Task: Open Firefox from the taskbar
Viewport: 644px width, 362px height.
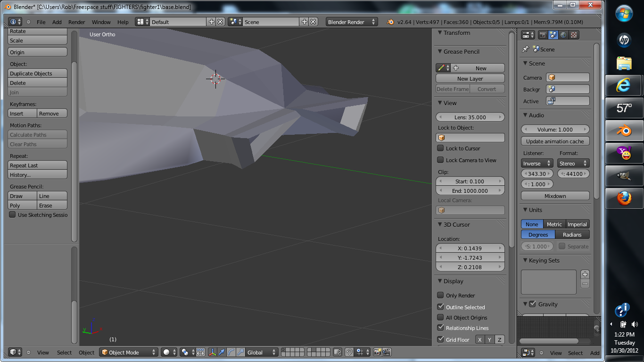Action: coord(624,198)
